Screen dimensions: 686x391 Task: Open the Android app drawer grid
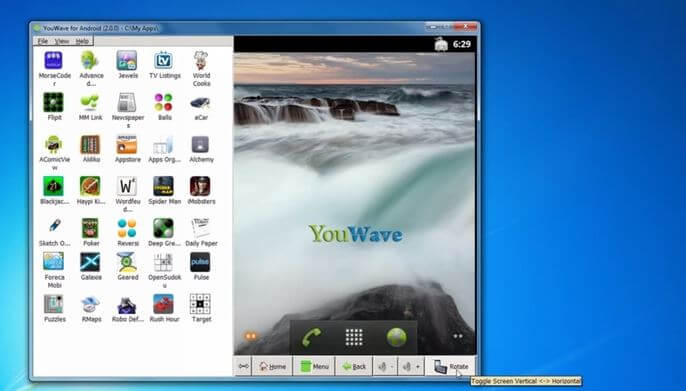(354, 337)
